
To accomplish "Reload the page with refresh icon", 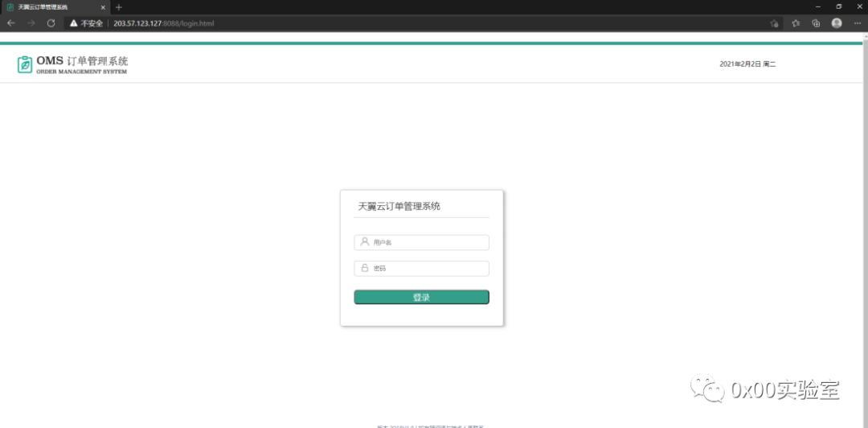I will point(51,23).
